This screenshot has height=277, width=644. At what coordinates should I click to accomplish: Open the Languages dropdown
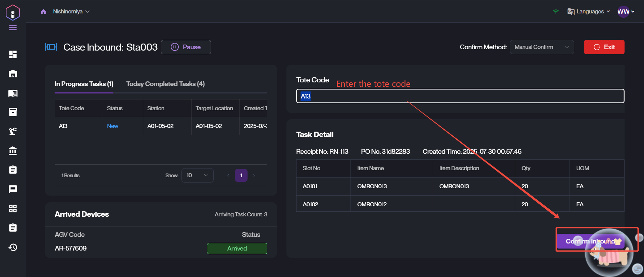click(x=589, y=12)
